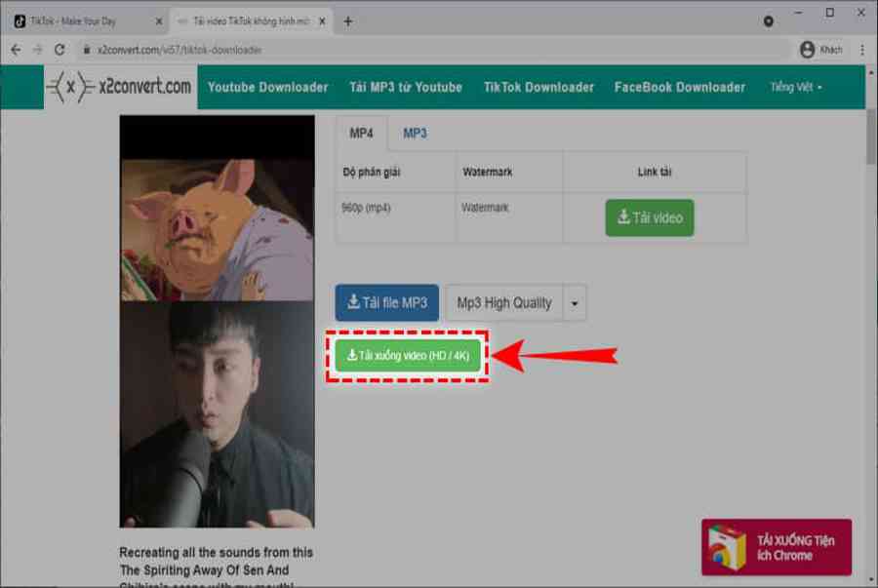Click the green Tải video button
This screenshot has height=588, width=878.
[x=649, y=217]
